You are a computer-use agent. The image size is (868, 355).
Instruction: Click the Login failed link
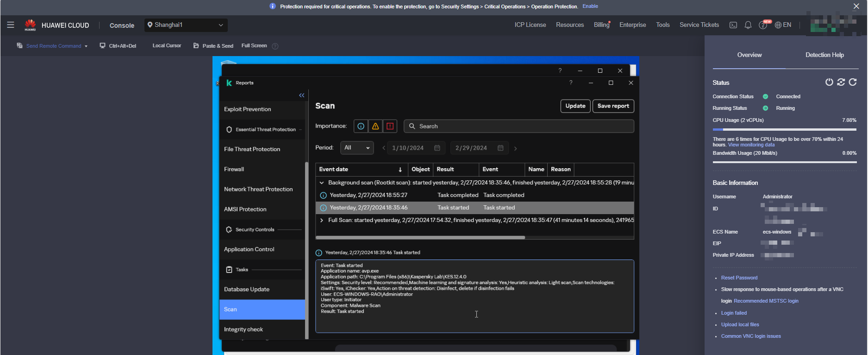pos(734,313)
